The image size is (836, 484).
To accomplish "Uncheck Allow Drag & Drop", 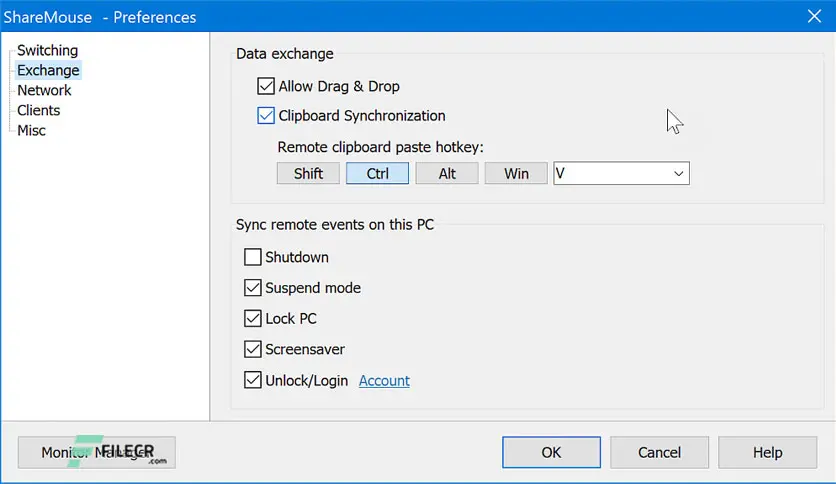I will 266,86.
